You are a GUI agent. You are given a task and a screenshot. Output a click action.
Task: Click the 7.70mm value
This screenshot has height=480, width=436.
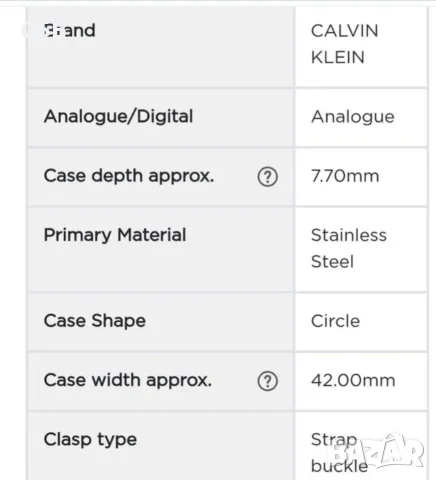tap(345, 176)
